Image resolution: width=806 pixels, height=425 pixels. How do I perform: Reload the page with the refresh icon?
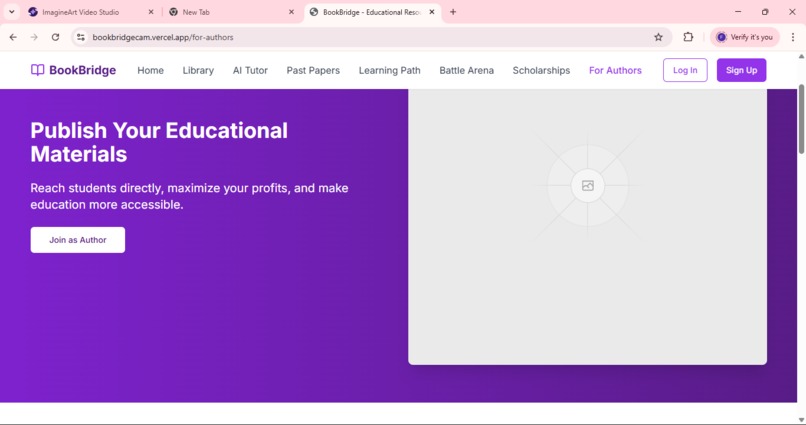point(56,37)
